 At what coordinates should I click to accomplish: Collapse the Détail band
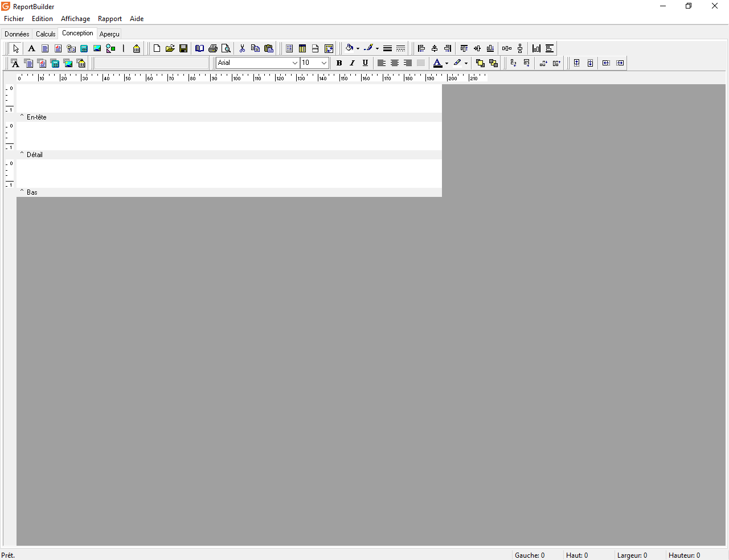(x=22, y=154)
